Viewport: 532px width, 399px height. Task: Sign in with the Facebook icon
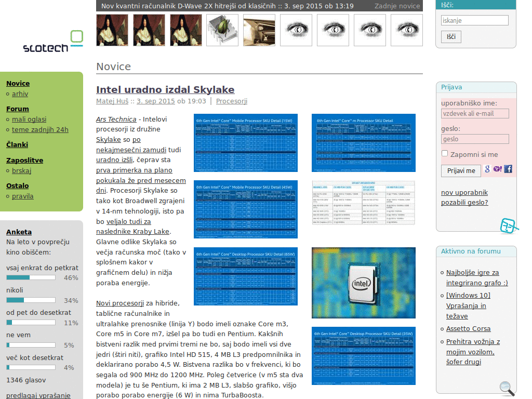[508, 169]
